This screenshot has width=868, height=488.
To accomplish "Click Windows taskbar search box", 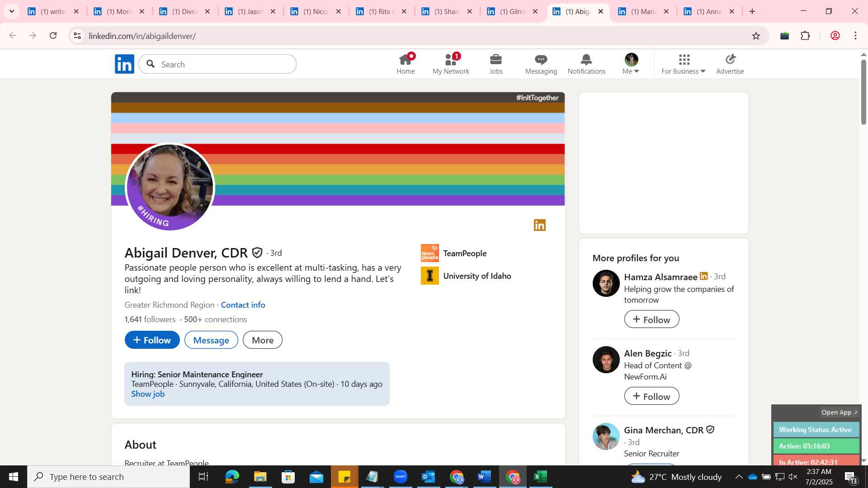I will coord(108,477).
